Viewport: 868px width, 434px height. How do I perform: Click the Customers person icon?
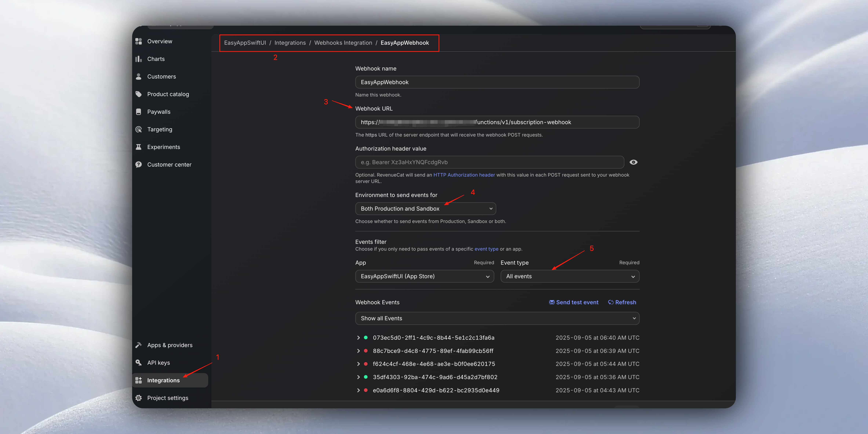pos(139,76)
